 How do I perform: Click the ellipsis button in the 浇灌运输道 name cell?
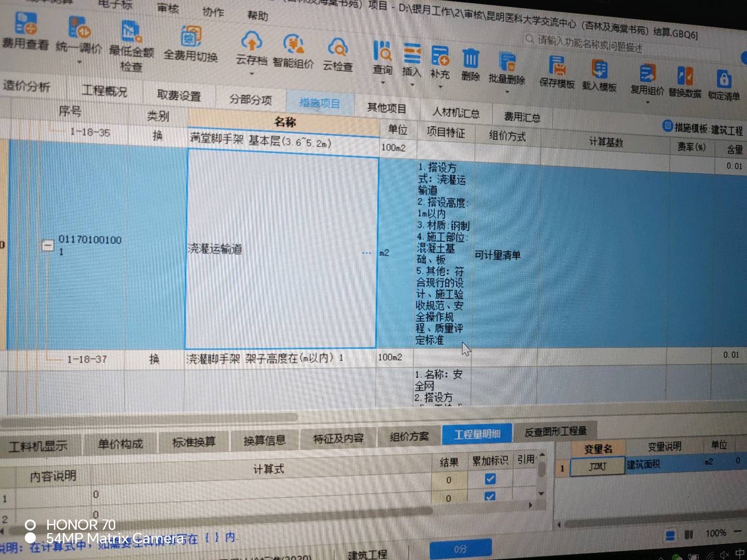(x=366, y=253)
